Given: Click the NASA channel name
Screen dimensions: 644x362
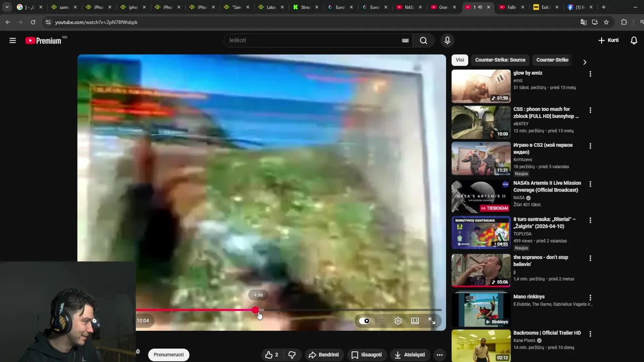Looking at the screenshot, I should (x=519, y=198).
